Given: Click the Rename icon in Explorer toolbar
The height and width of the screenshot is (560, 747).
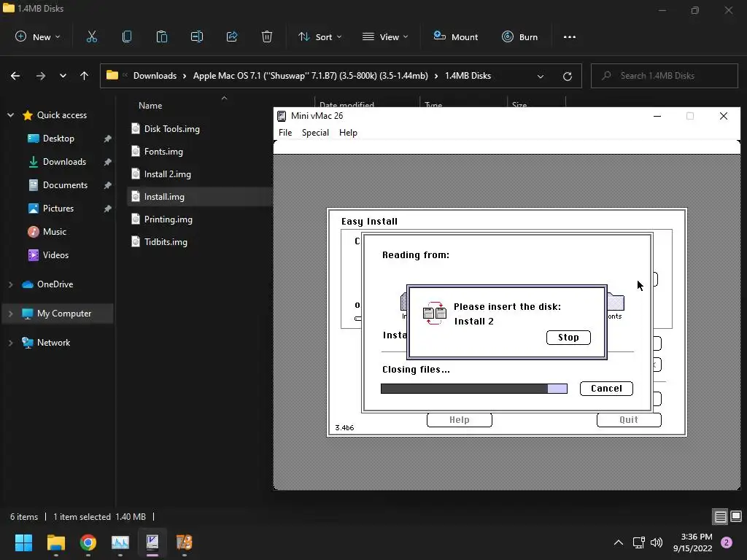Looking at the screenshot, I should click(x=197, y=36).
